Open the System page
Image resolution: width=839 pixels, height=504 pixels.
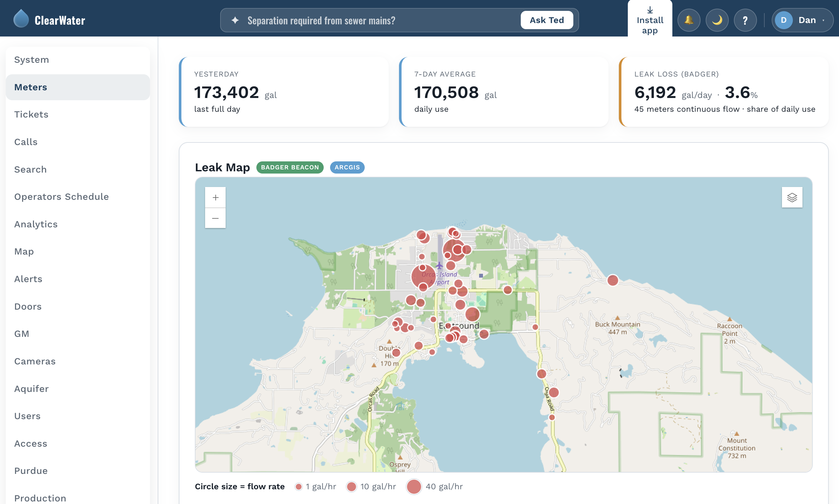tap(78, 60)
